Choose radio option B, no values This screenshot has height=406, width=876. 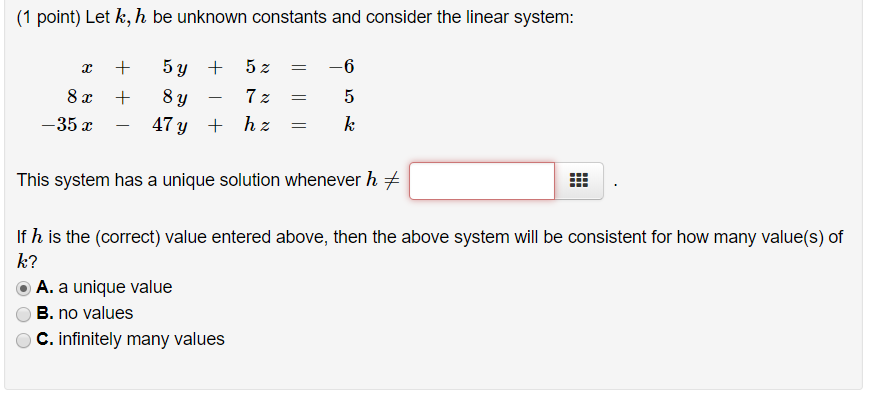coord(23,314)
